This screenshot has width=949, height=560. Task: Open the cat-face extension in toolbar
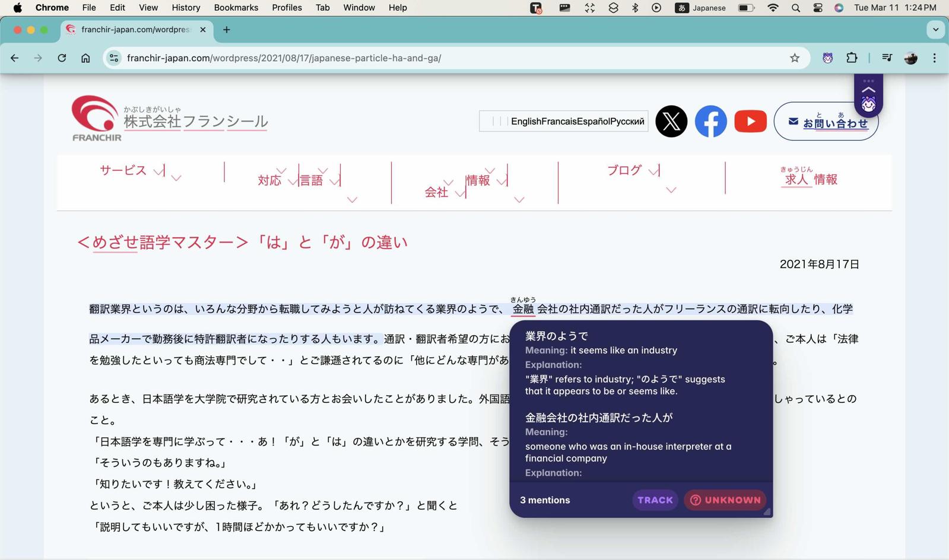pyautogui.click(x=827, y=58)
